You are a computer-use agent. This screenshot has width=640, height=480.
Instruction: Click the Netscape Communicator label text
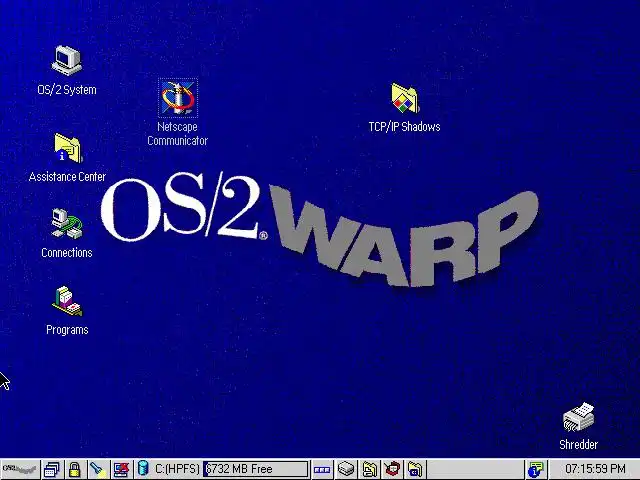point(178,133)
